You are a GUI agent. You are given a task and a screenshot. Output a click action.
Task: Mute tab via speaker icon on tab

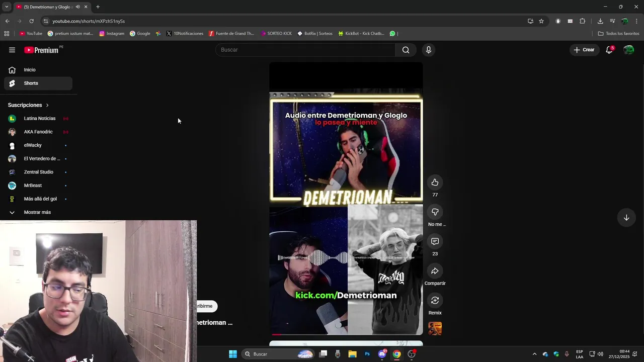[77, 7]
